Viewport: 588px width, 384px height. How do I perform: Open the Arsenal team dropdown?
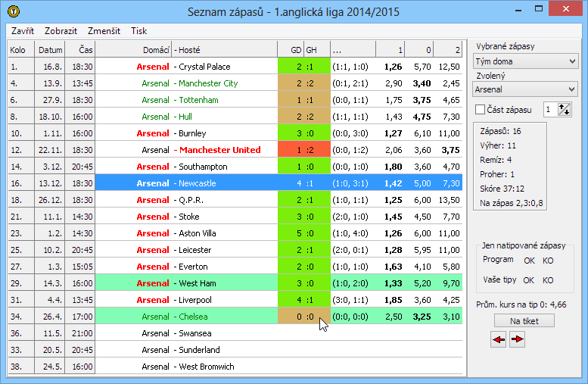coord(525,89)
